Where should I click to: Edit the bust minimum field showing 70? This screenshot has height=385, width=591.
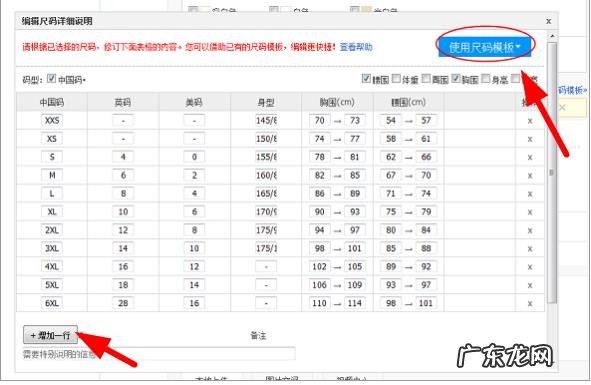(x=320, y=120)
